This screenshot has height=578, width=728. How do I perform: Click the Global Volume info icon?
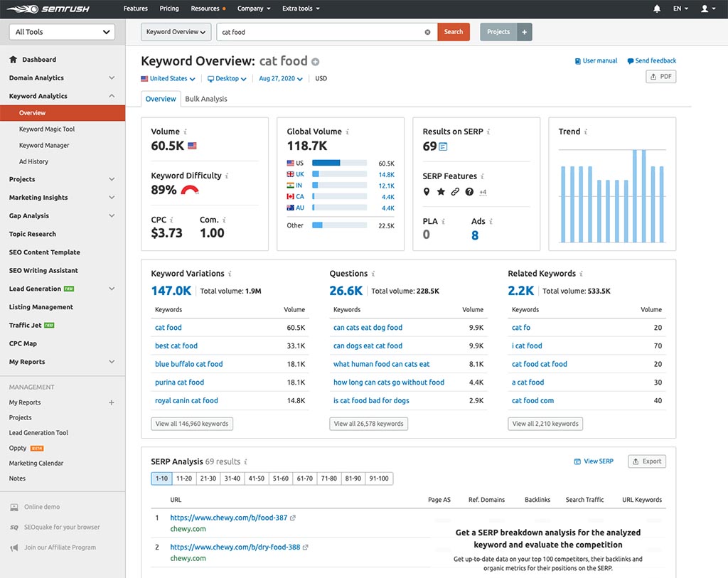coord(347,132)
